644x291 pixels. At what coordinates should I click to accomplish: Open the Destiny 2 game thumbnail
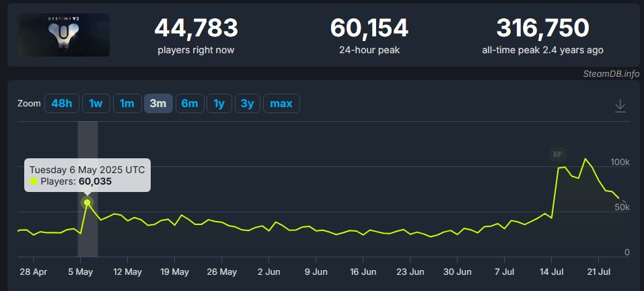tap(64, 35)
